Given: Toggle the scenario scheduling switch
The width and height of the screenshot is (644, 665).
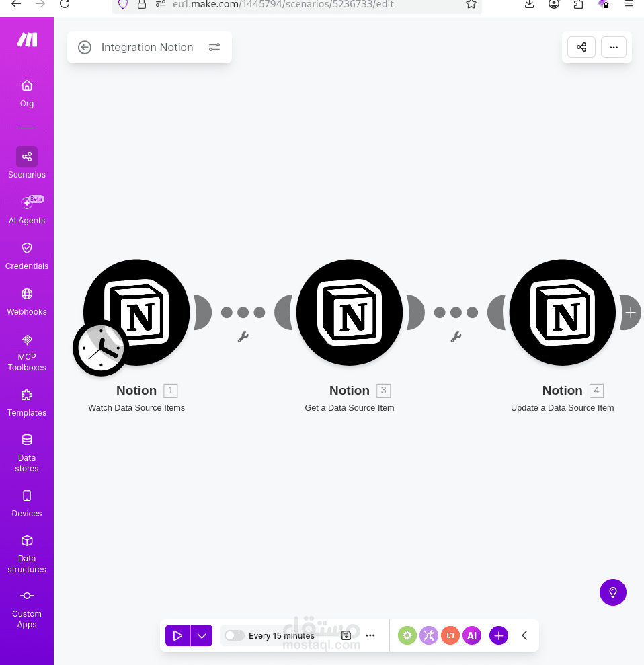Looking at the screenshot, I should 235,635.
